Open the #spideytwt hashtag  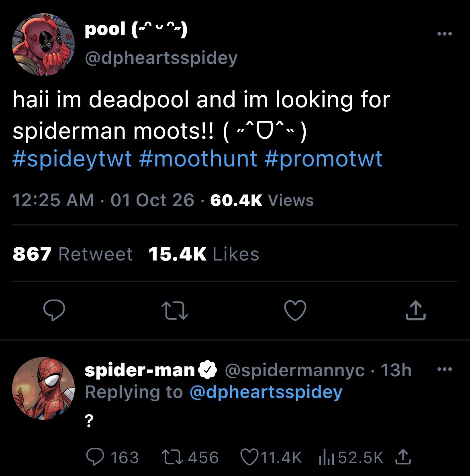(x=72, y=159)
